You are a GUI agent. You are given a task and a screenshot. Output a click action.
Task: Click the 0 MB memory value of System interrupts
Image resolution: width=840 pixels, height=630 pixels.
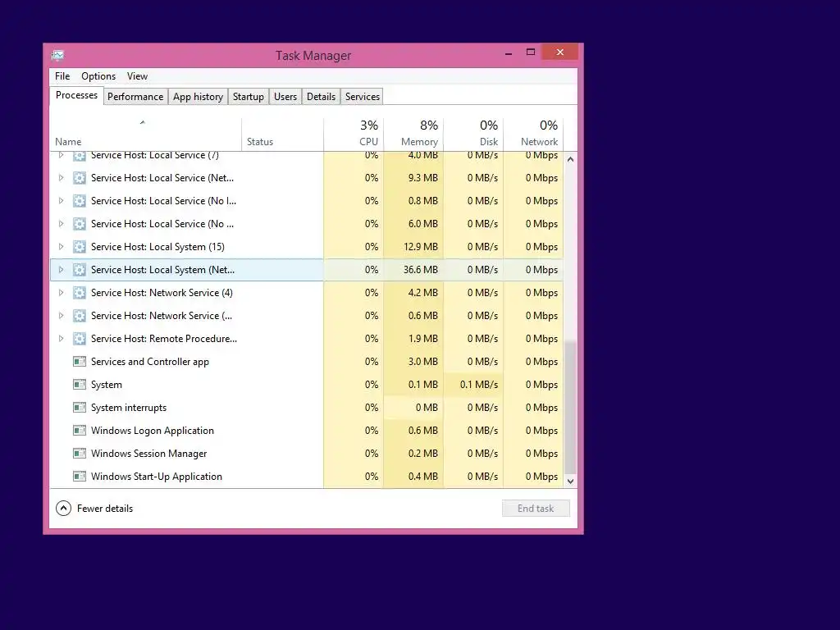[x=427, y=408]
